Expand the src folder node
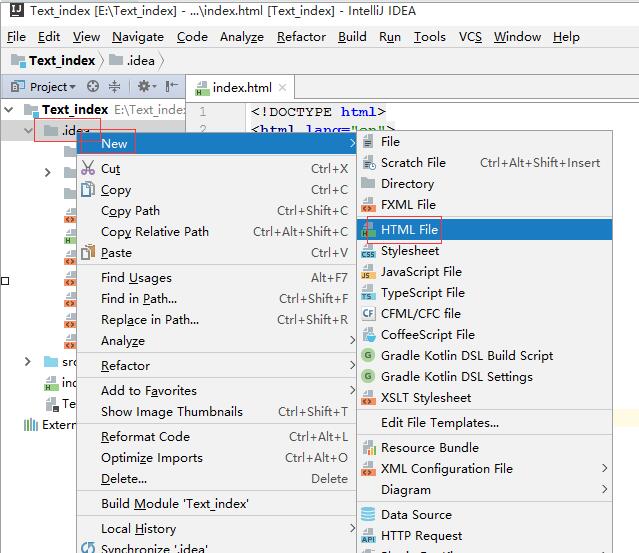 (27, 361)
